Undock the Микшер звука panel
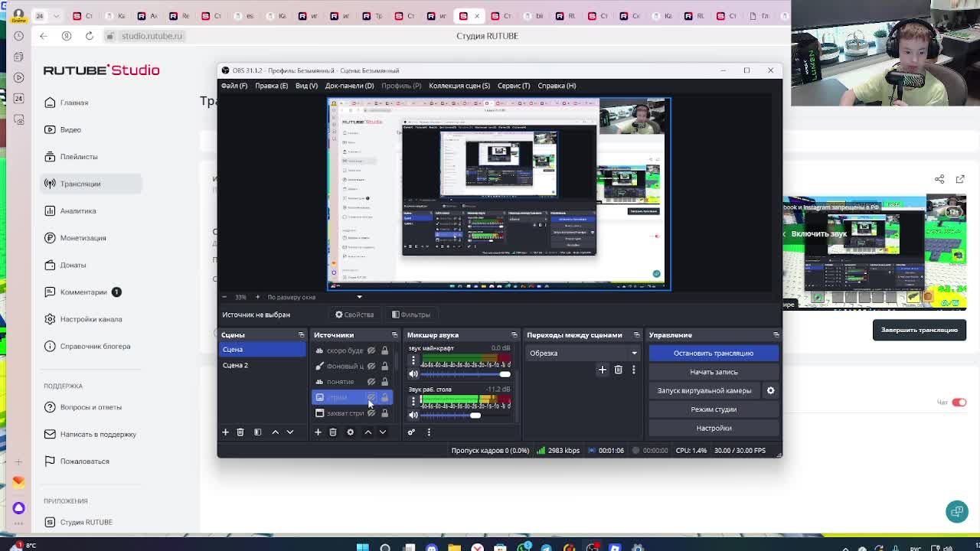Image resolution: width=980 pixels, height=551 pixels. pos(514,335)
